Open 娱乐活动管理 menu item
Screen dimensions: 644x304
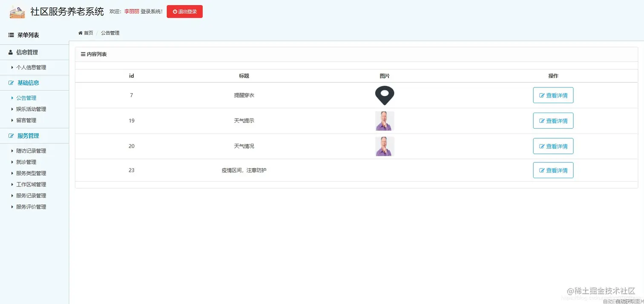coord(31,109)
